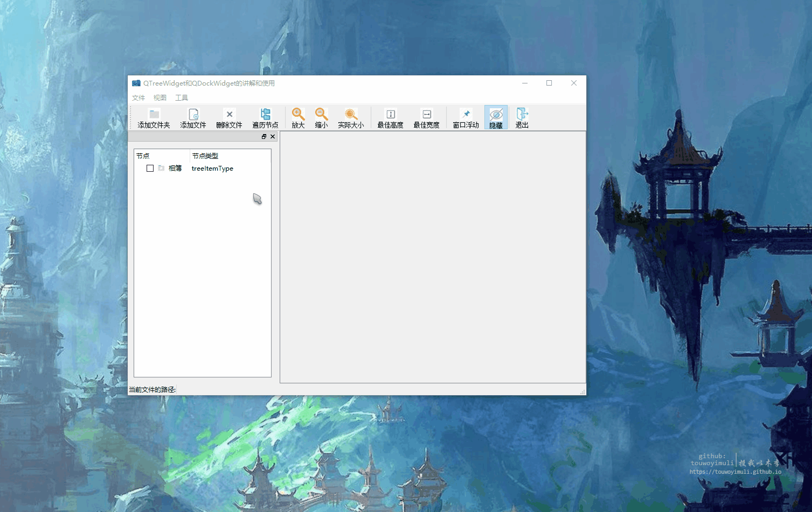The image size is (812, 512).
Task: Click the 遍历节点 traverse nodes icon
Action: pyautogui.click(x=266, y=114)
